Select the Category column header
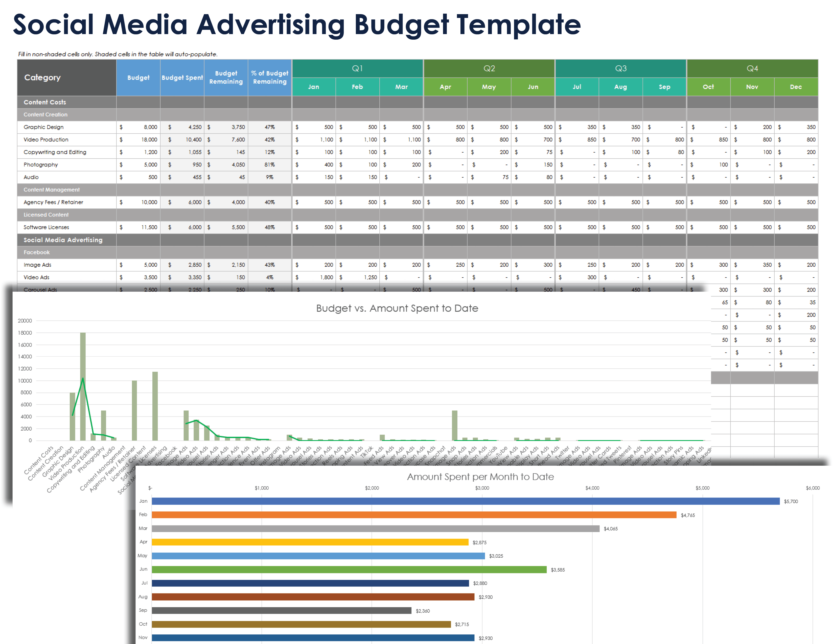 (66, 78)
